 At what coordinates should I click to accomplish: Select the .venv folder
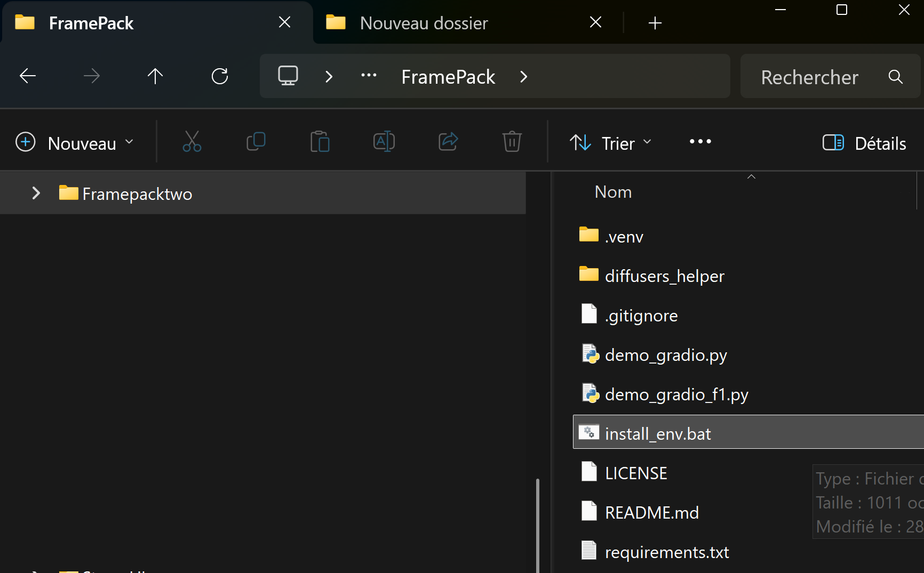624,237
